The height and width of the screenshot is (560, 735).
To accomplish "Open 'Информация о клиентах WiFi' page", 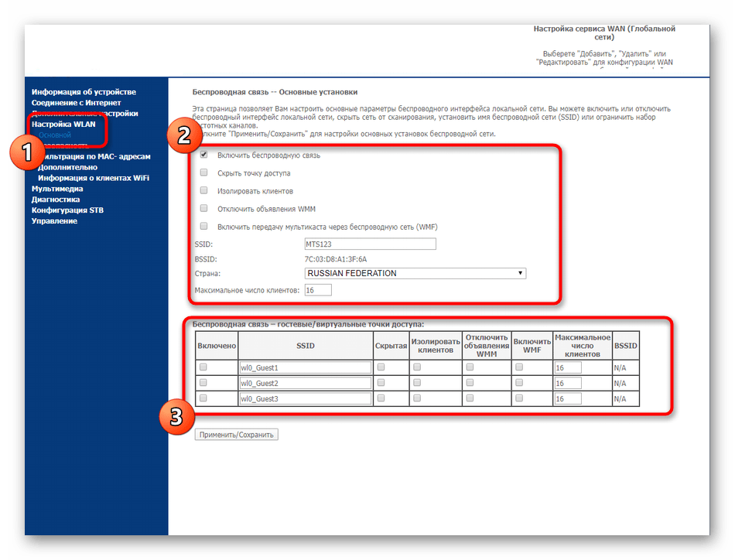I will pyautogui.click(x=94, y=178).
